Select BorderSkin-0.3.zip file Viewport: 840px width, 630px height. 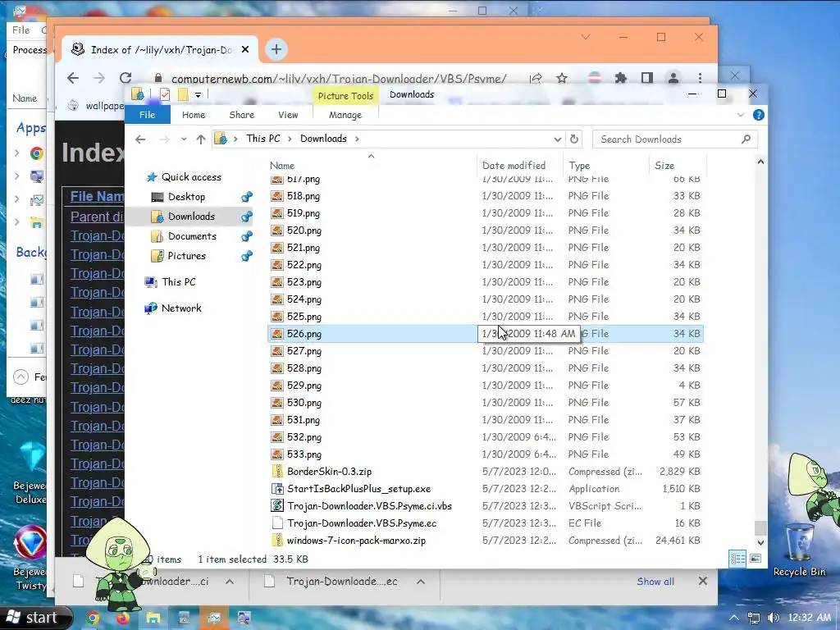point(329,472)
